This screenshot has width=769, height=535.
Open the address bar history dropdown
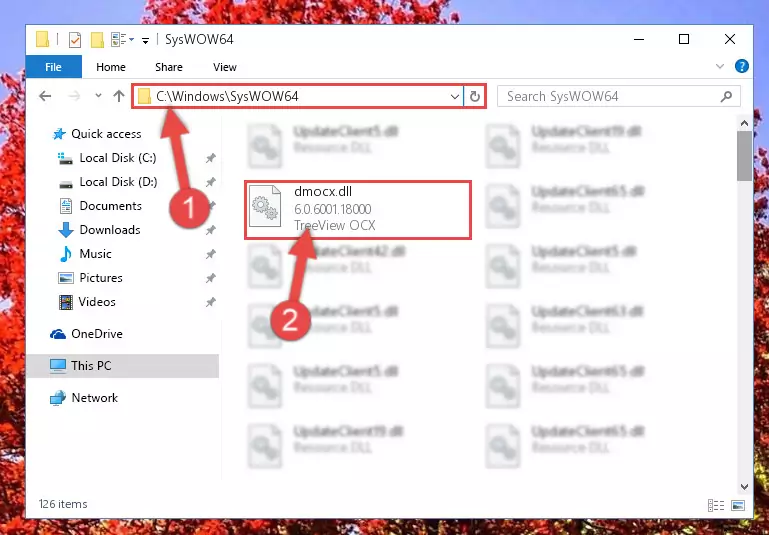point(455,97)
